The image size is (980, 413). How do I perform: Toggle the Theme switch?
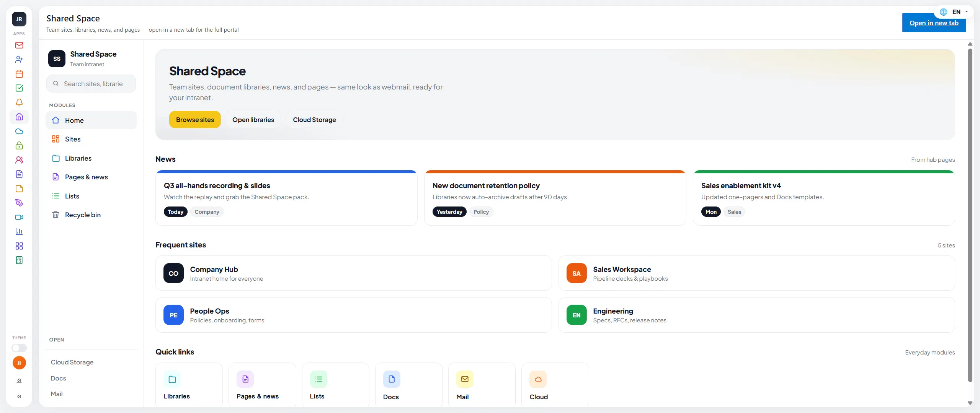19,348
